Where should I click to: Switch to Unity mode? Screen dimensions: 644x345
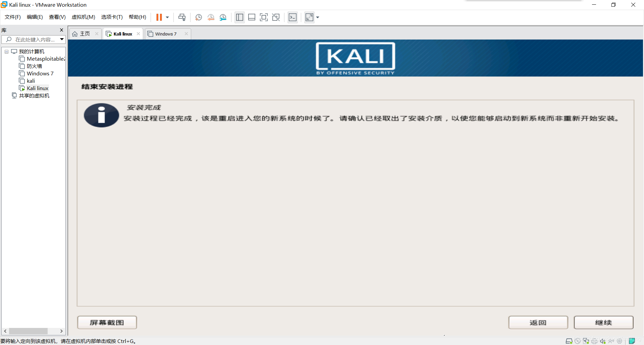(276, 17)
